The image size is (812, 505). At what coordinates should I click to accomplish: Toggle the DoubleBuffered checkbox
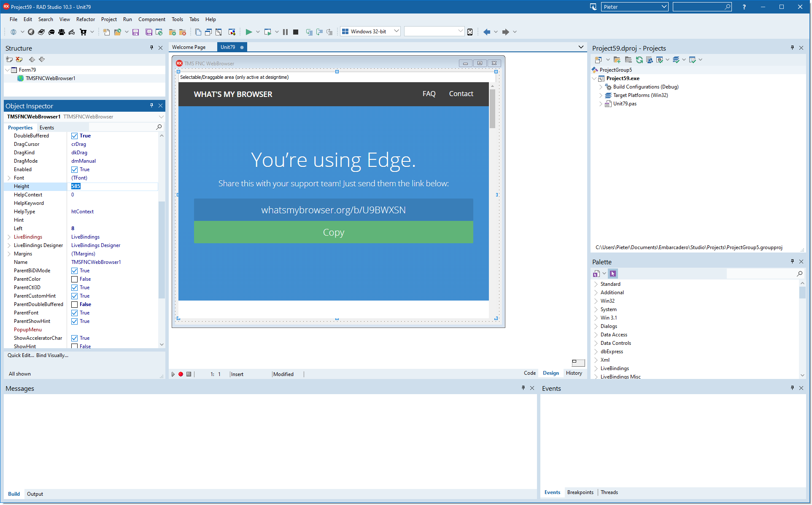coord(74,136)
